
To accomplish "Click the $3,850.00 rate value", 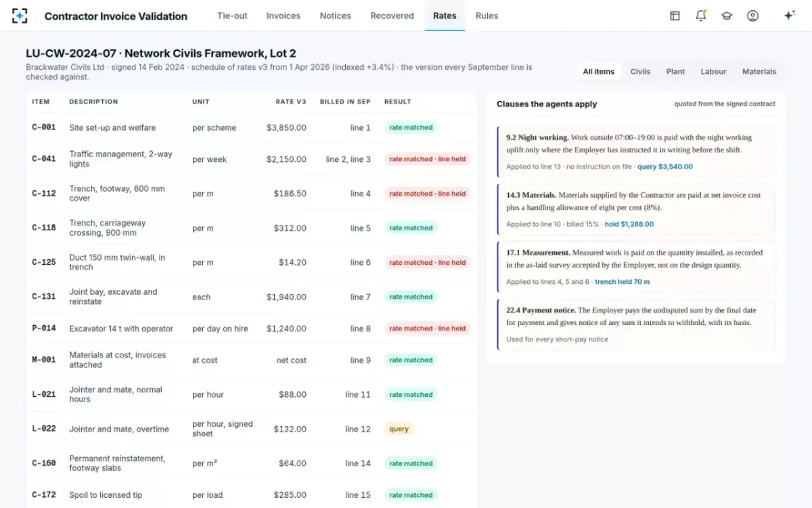I will click(x=286, y=127).
